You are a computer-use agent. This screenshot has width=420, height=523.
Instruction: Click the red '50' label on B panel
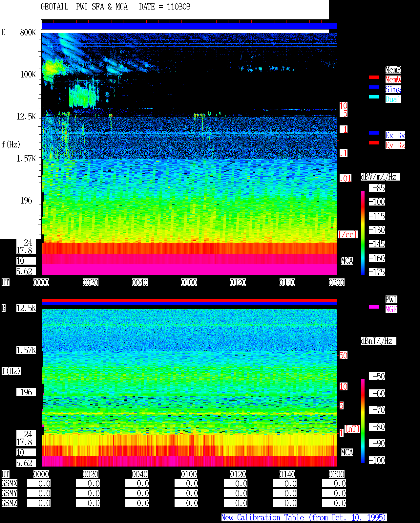click(343, 355)
